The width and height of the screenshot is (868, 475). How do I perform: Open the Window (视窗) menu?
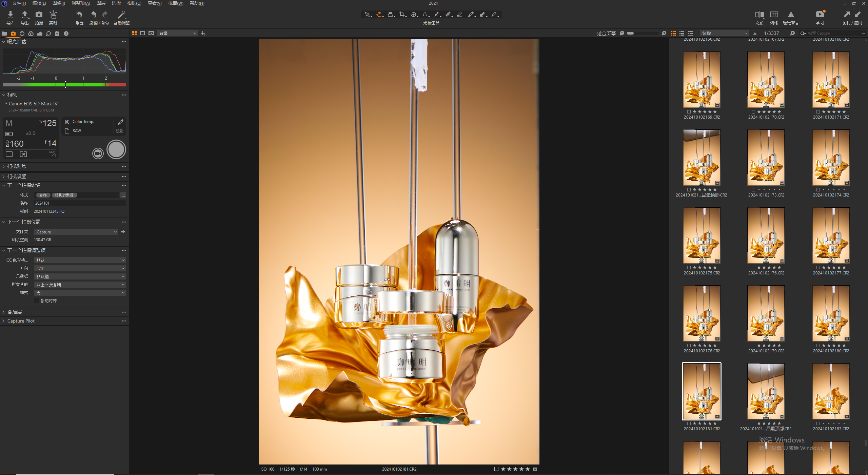coord(175,3)
